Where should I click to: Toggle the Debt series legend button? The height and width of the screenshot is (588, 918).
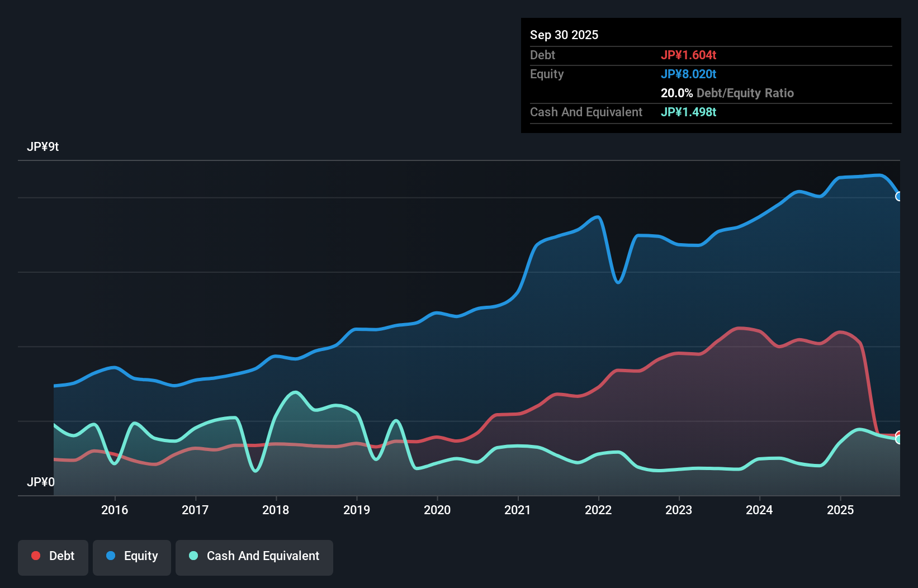tap(53, 557)
